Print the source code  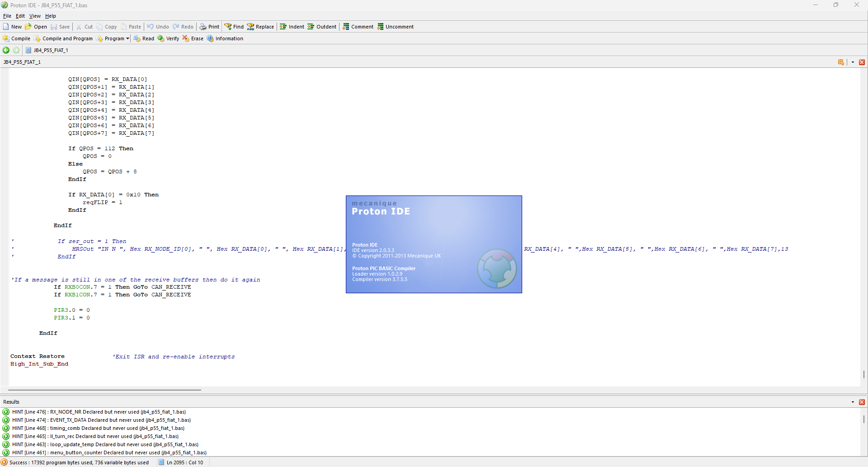click(209, 27)
